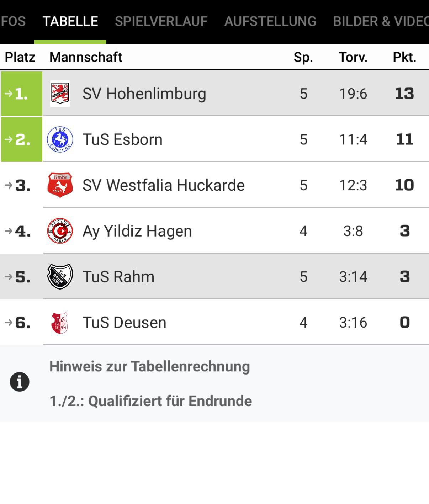This screenshot has width=429, height=504.
Task: Open SV Hohenlimburg team name link
Action: [x=144, y=94]
